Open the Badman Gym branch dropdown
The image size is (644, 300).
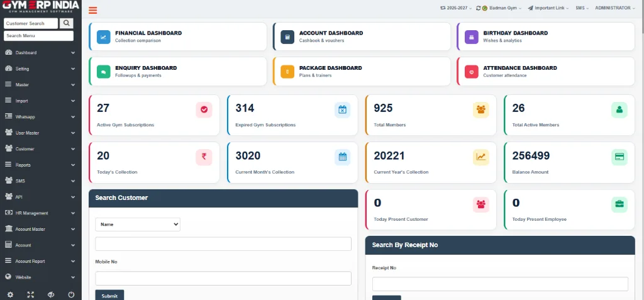pyautogui.click(x=502, y=8)
